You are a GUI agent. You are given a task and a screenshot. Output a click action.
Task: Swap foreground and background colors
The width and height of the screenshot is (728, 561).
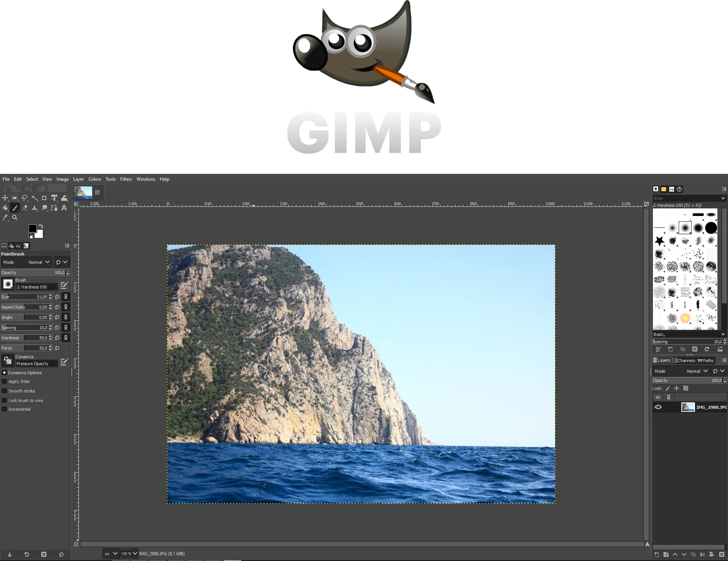coord(41,226)
